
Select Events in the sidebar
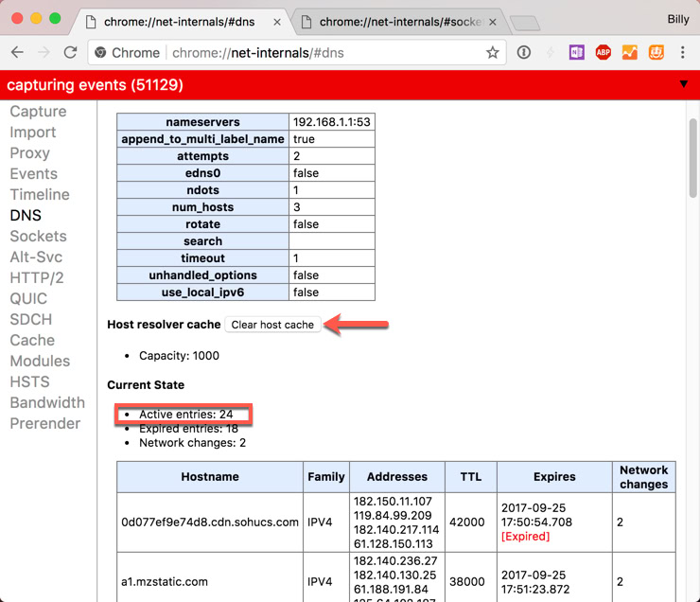click(x=33, y=173)
